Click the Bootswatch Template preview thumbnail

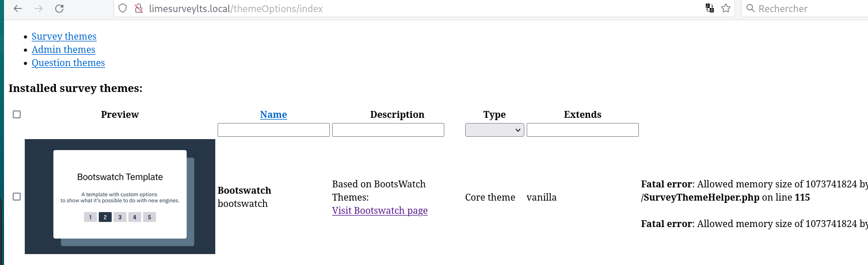coord(120,196)
